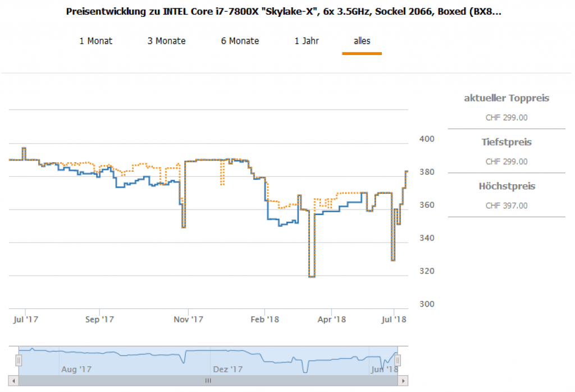Click the Höchstpreis value CHF 397.00

point(506,206)
